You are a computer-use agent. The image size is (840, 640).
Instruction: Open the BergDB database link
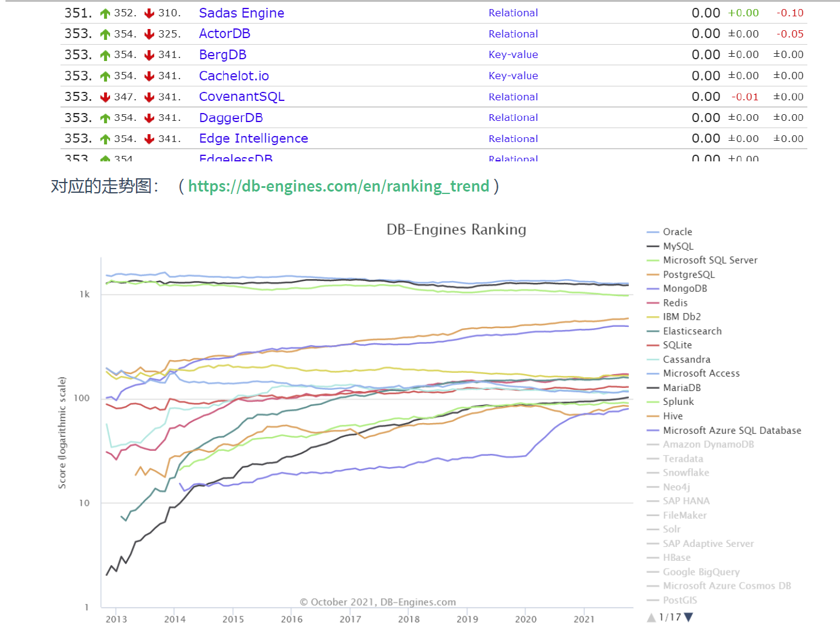[x=223, y=54]
